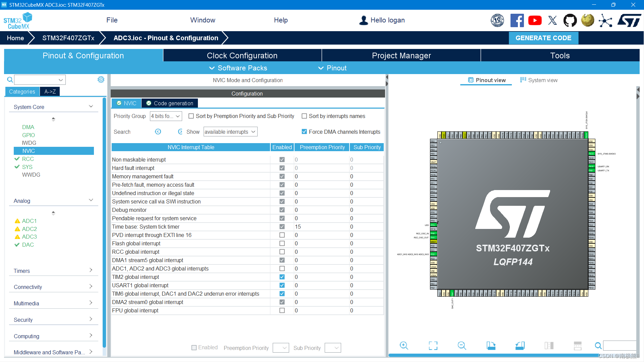Viewport: 644px width, 362px height.
Task: Click the settings gear in categories panel
Action: (101, 79)
